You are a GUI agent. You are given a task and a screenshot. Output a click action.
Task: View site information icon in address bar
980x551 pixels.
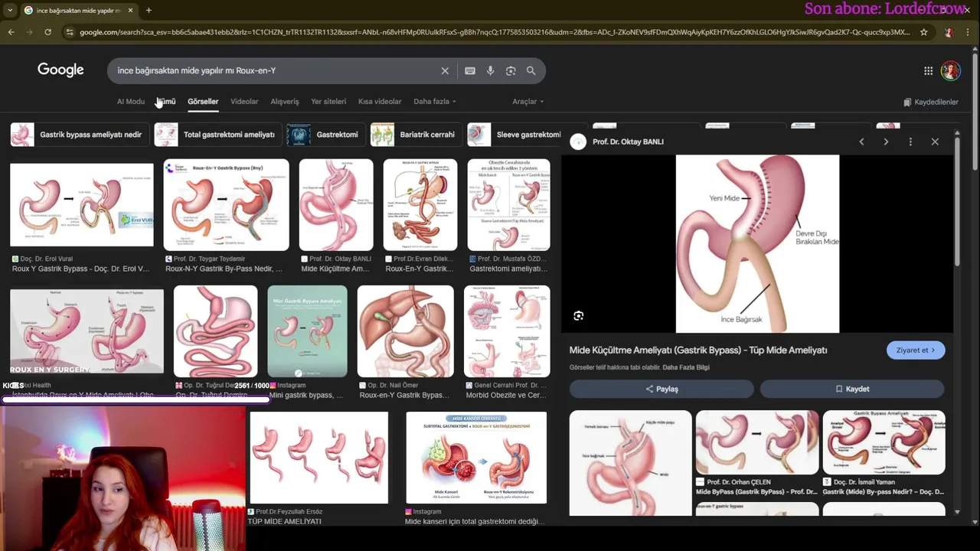coord(70,32)
